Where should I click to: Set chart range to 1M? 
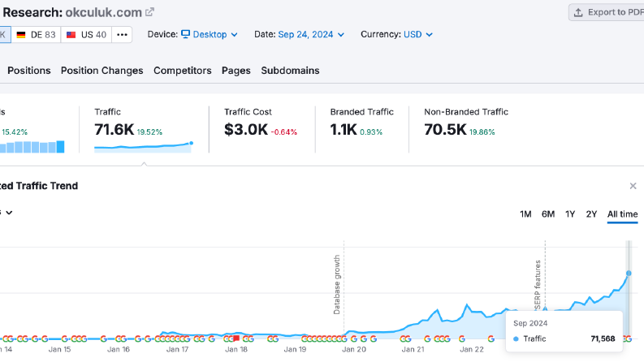point(525,214)
